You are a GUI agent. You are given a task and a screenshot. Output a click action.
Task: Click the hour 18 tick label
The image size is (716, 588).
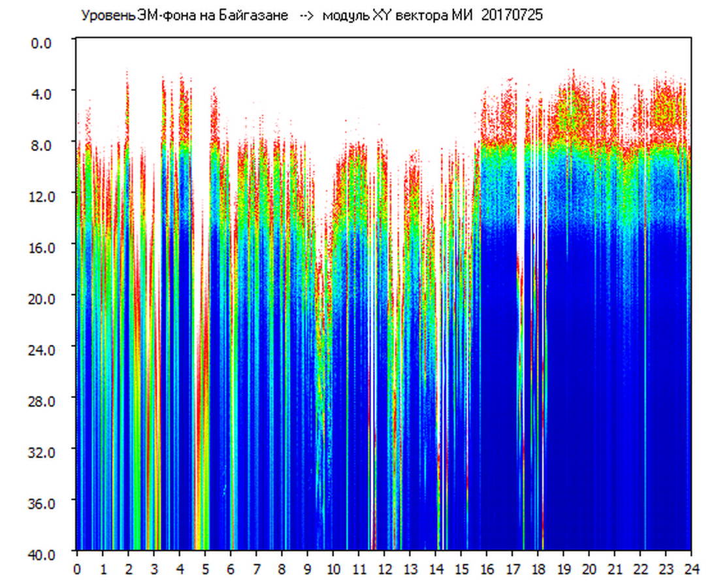538,569
